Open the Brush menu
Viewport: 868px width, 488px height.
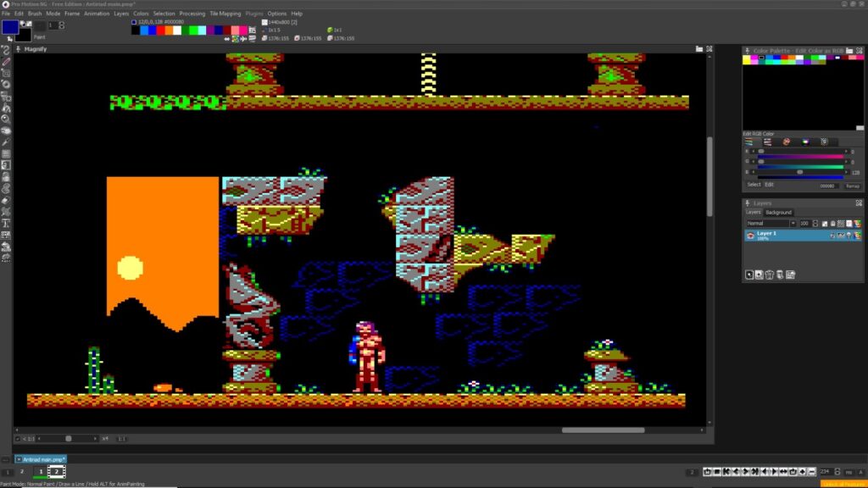pyautogui.click(x=34, y=14)
